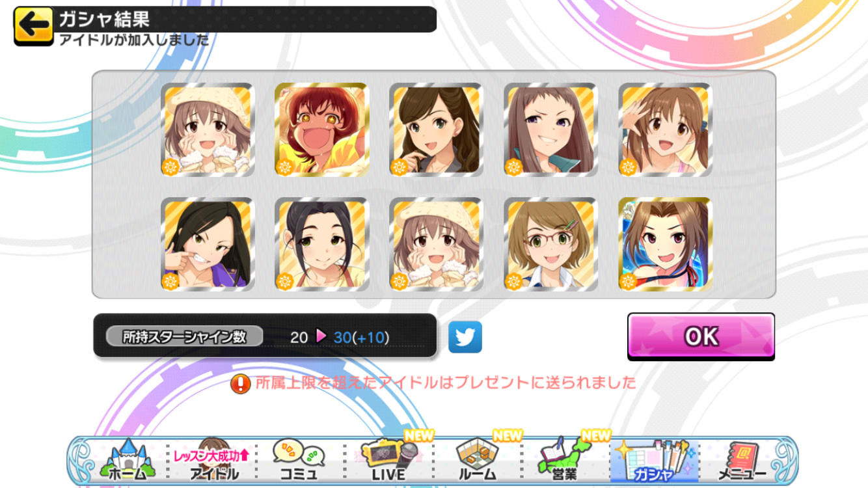The width and height of the screenshot is (868, 488).
Task: Select the glasses-wearing idol card
Action: click(x=551, y=244)
